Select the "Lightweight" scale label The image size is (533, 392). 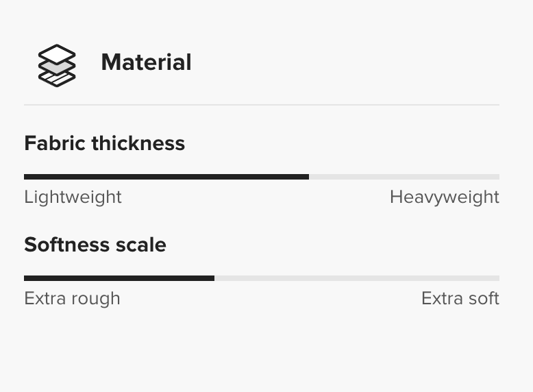click(73, 197)
